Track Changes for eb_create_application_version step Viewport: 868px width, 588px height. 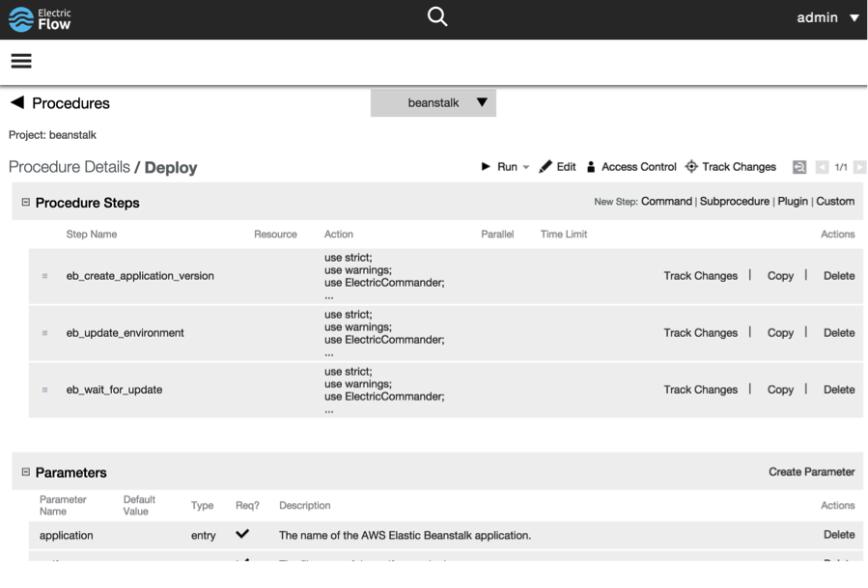pyautogui.click(x=700, y=276)
